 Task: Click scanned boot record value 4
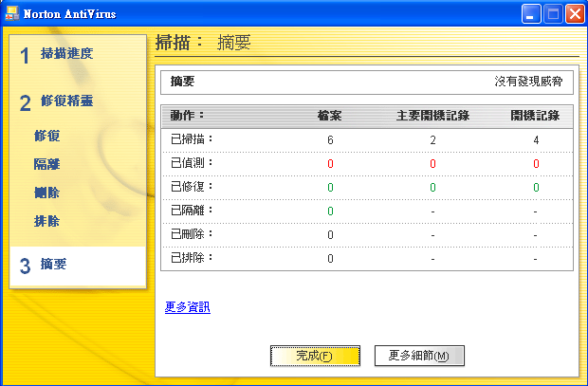point(536,140)
